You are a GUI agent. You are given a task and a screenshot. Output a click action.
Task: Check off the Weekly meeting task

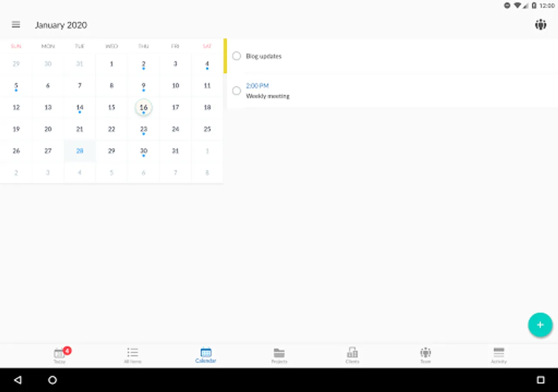coord(236,91)
